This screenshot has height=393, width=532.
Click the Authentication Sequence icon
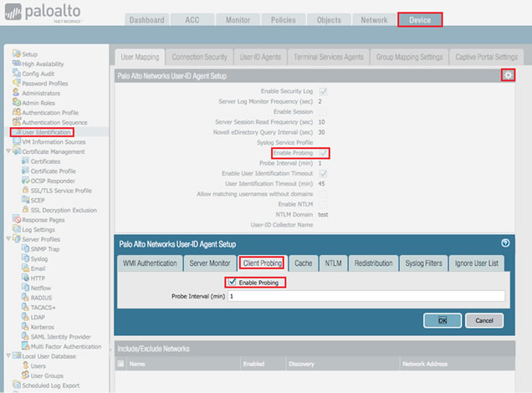16,122
